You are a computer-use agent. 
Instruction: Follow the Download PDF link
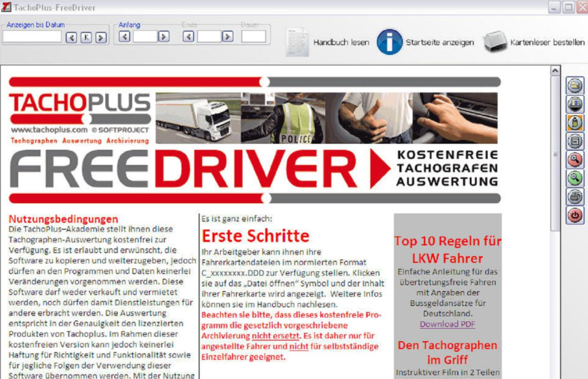pyautogui.click(x=447, y=324)
